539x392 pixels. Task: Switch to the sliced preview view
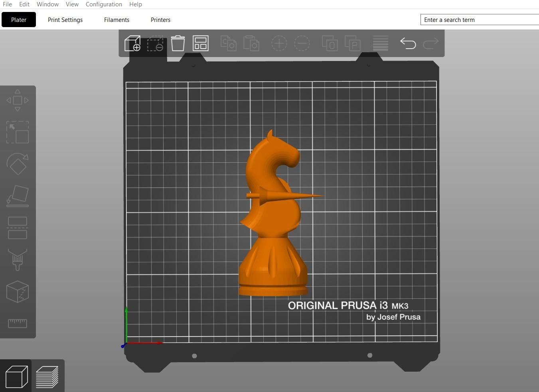click(x=47, y=375)
